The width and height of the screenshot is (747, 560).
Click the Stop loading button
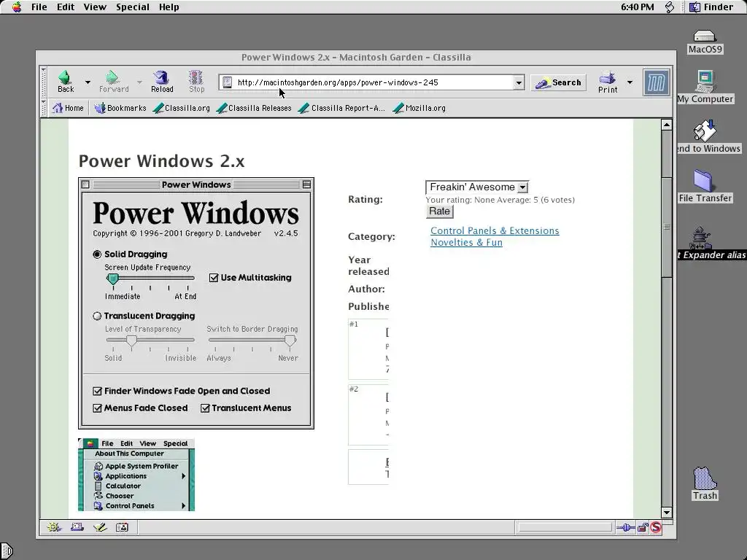pos(196,82)
